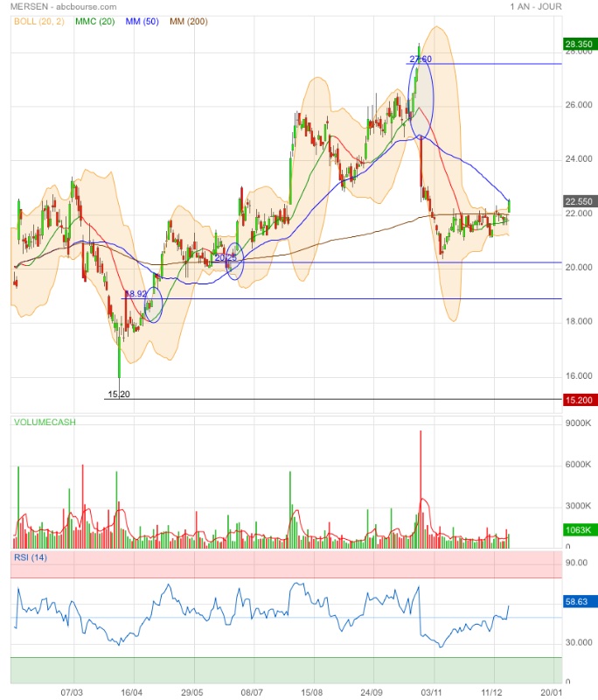Click the green 28.350 high price tag

click(579, 44)
